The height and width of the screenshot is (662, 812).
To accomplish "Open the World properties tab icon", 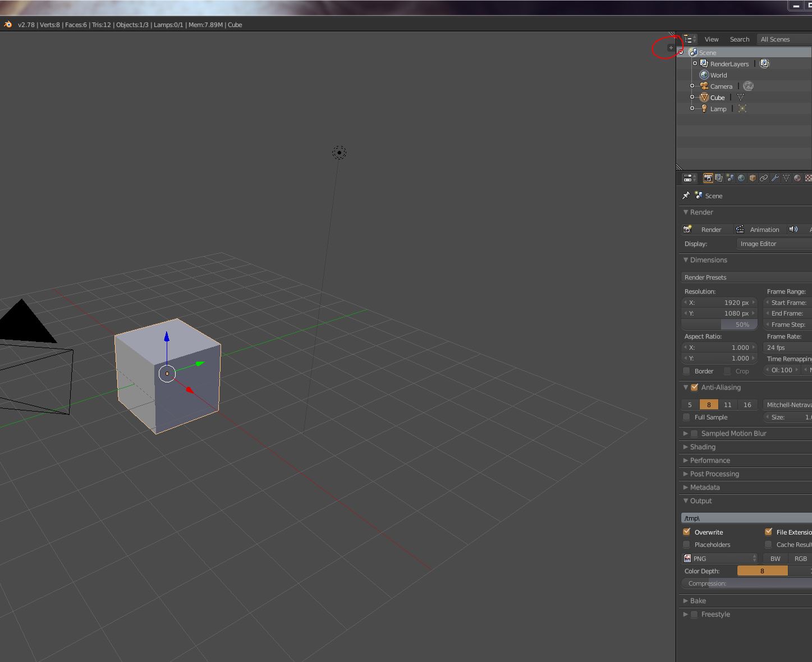I will (741, 178).
